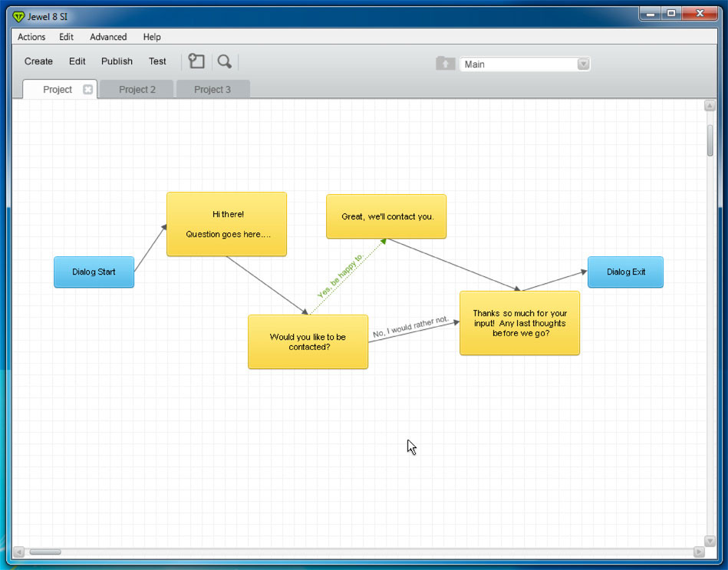
Task: Select the Dialog Exit node
Action: (x=625, y=272)
